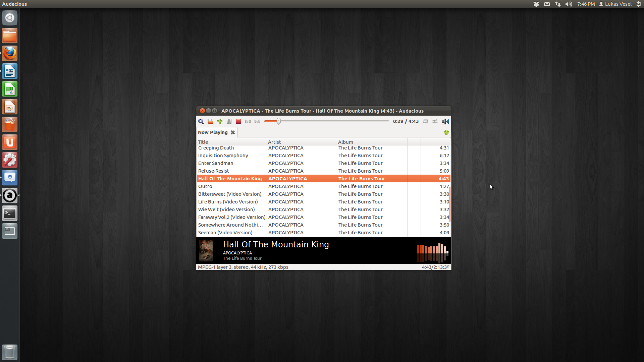Screen dimensions: 644x362
Task: Open the 7:46 PM clock menu
Action: pyautogui.click(x=586, y=4)
